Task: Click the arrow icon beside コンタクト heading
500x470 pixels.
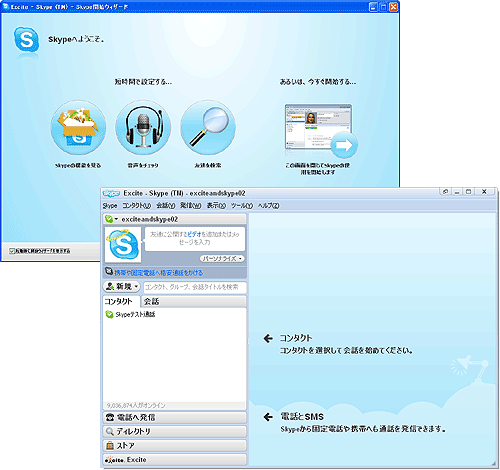Action: click(x=268, y=338)
